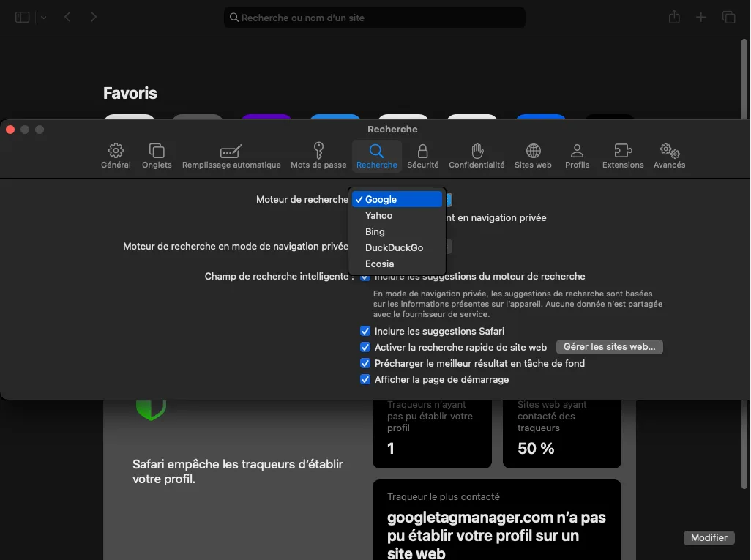Click 'Safari empêche les traqueurs' text

[x=238, y=471]
